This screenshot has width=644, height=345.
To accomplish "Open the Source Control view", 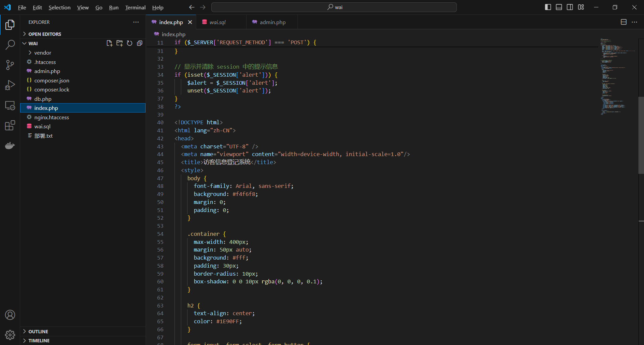I will (10, 65).
